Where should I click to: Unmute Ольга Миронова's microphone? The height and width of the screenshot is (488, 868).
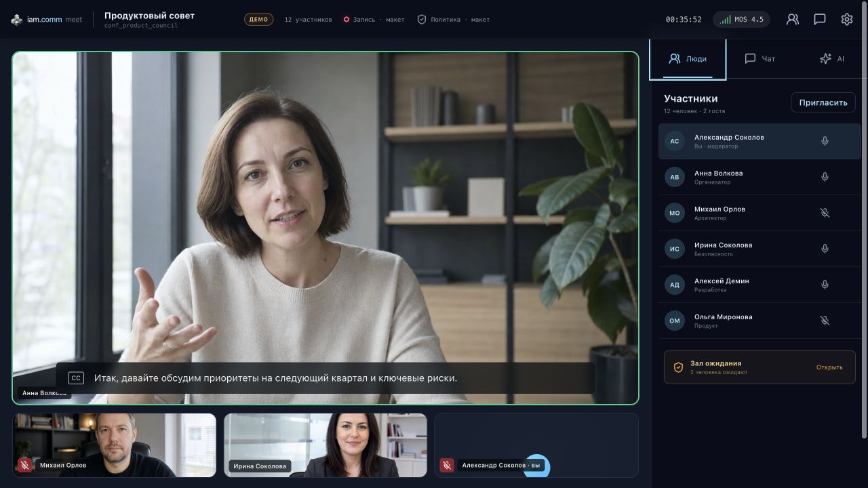coord(825,321)
